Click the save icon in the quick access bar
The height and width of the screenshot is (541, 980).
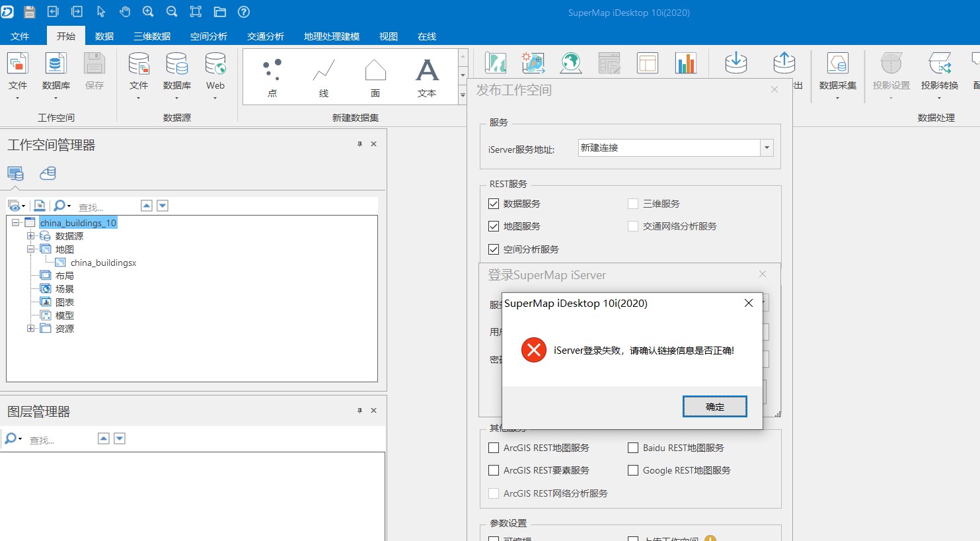(x=29, y=12)
